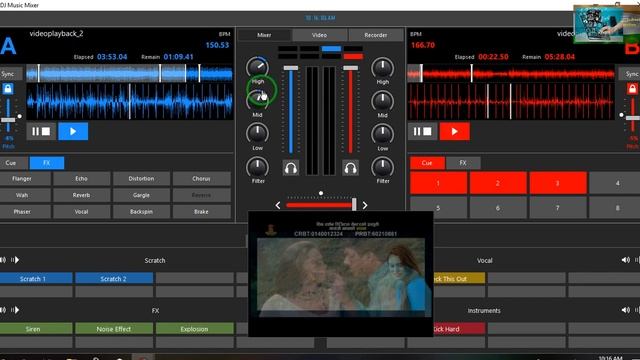Image resolution: width=640 pixels, height=360 pixels.
Task: Click the pause/stop button on deck B
Action: coord(422,131)
